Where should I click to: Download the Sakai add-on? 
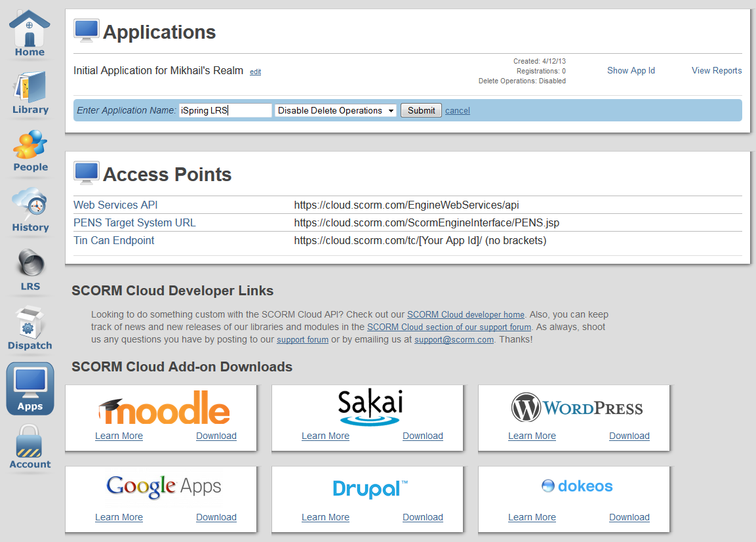point(423,436)
